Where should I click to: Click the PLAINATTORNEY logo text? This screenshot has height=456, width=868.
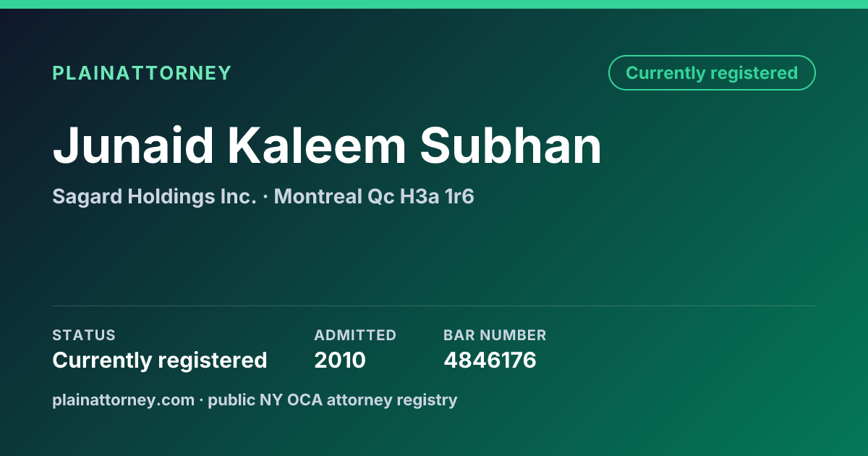tap(142, 73)
